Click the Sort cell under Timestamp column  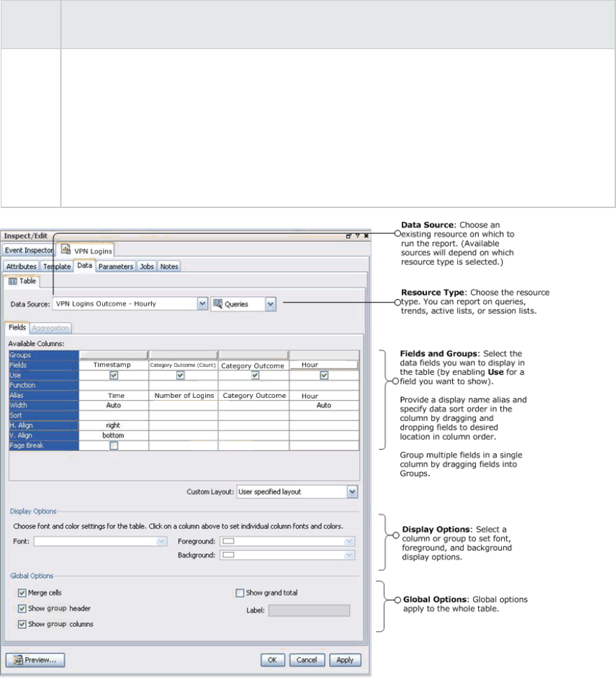coord(113,415)
